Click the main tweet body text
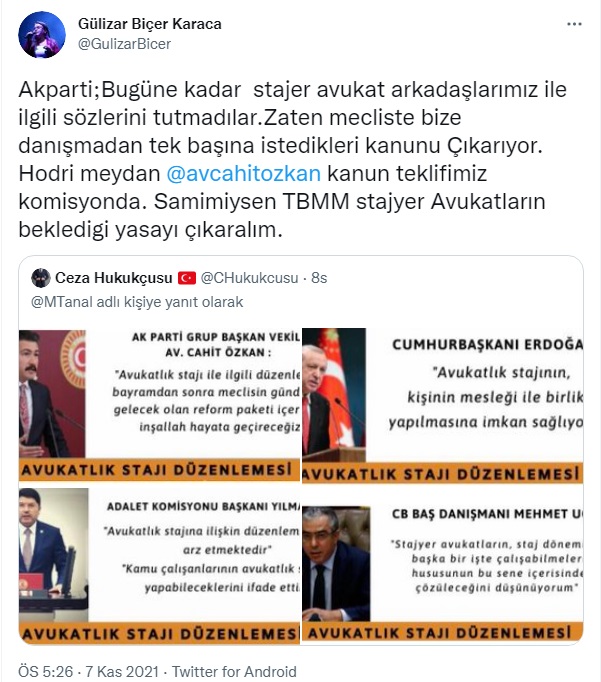 coord(292,159)
